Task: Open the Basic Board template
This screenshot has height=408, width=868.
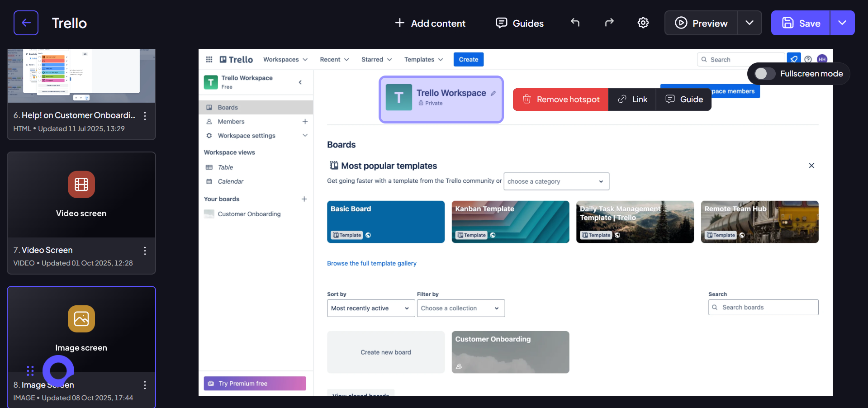Action: click(386, 222)
